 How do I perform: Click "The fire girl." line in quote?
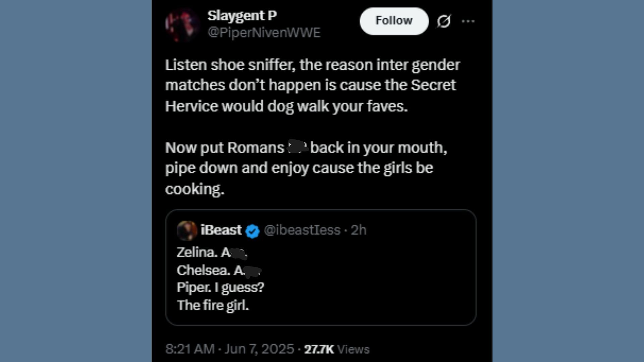coord(213,305)
